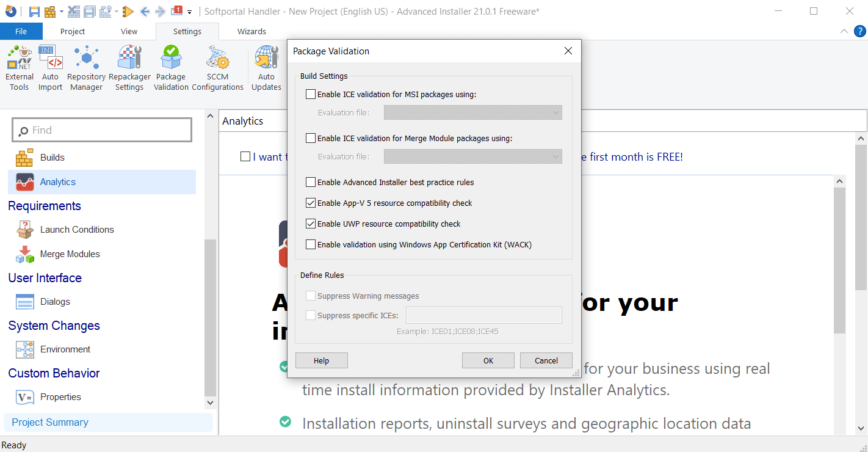Uncheck UWP resource compatibility check
This screenshot has width=868, height=452.
[311, 224]
